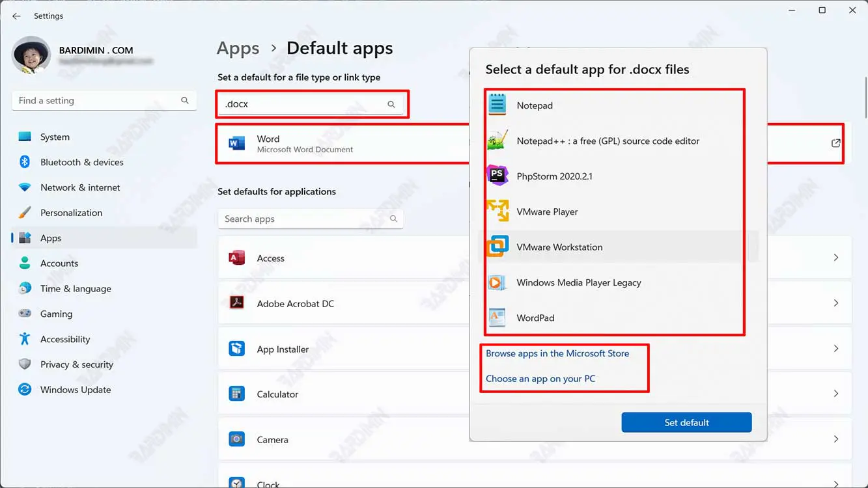Click the BARDIMIN . COM account name
Image resolution: width=868 pixels, height=488 pixels.
[96, 50]
